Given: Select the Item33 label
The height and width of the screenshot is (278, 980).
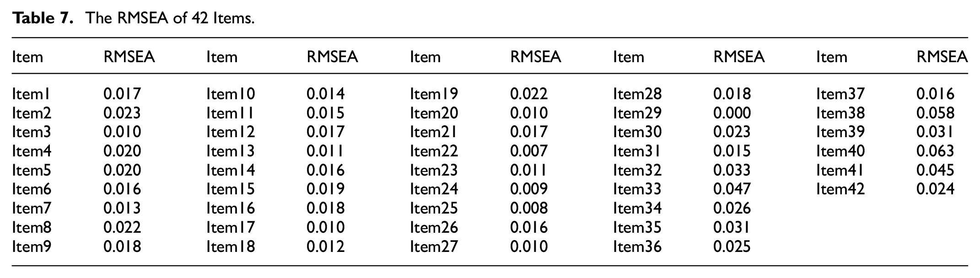Looking at the screenshot, I should coord(637,189).
